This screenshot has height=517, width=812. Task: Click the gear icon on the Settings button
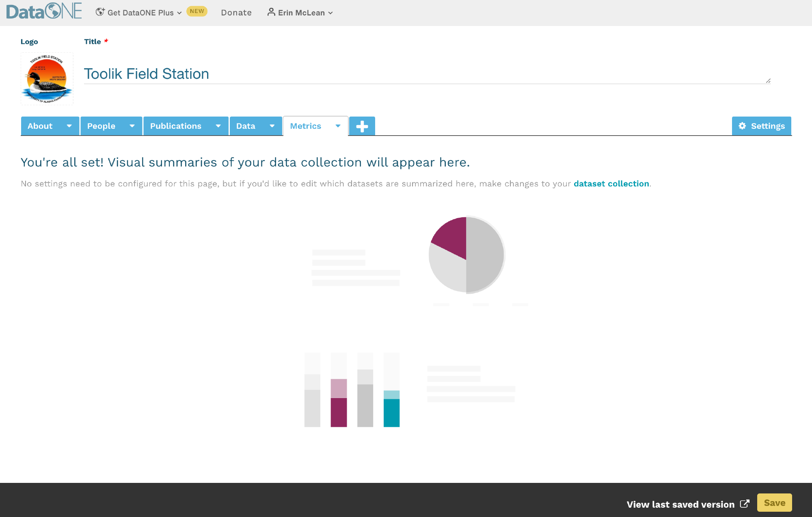(742, 126)
